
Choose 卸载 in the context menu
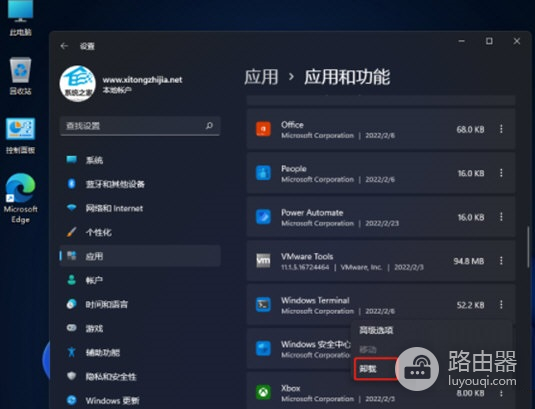pyautogui.click(x=368, y=369)
